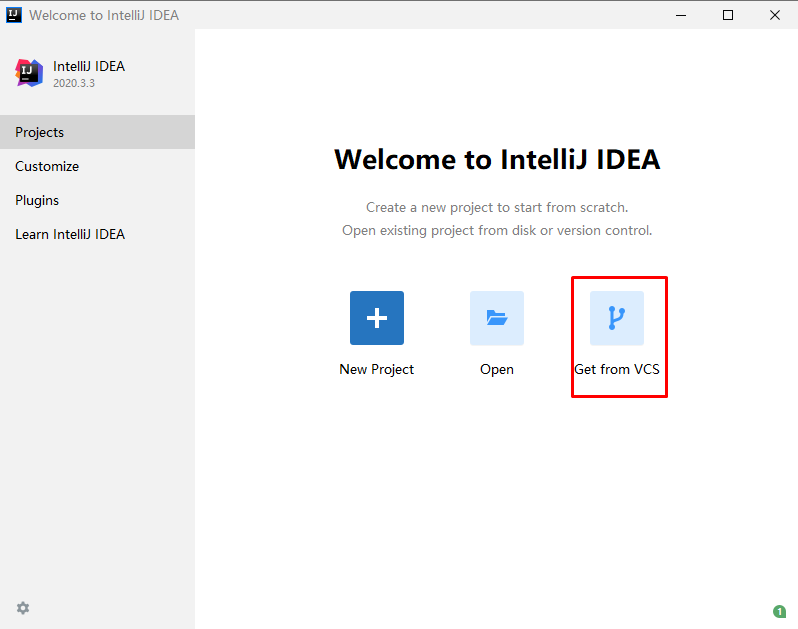Click the New Project label
The width and height of the screenshot is (798, 629).
click(x=377, y=369)
